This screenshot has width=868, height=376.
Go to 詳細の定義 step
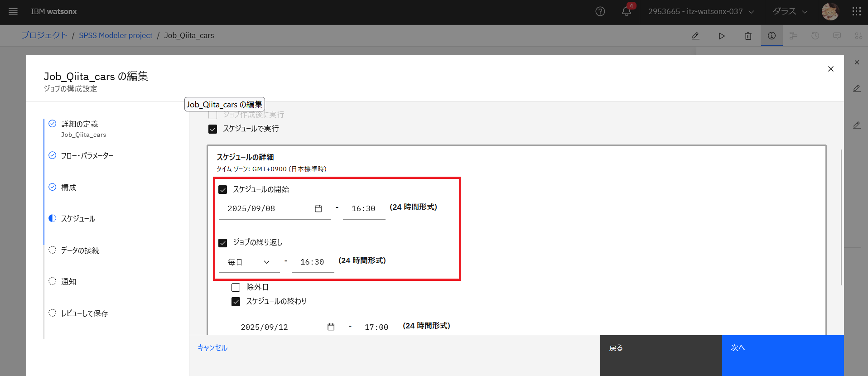(80, 124)
